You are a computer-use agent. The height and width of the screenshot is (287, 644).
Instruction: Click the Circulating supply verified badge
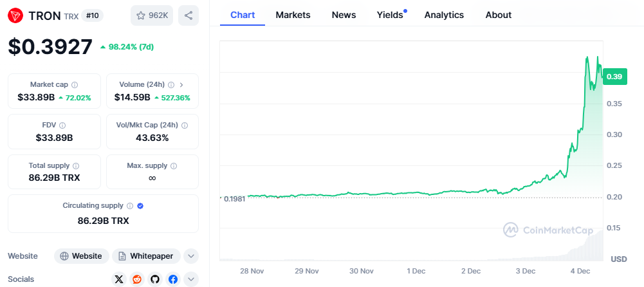pyautogui.click(x=140, y=206)
